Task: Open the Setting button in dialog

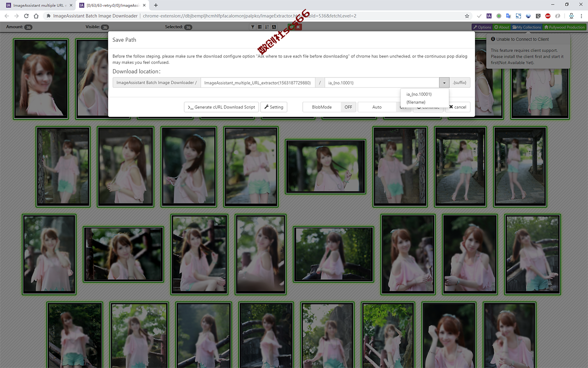Action: (x=274, y=107)
